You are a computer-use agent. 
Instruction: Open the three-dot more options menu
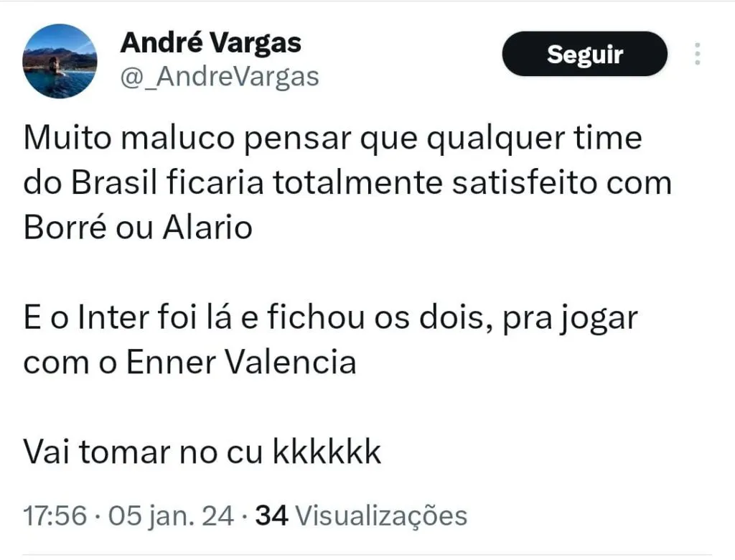pyautogui.click(x=697, y=55)
